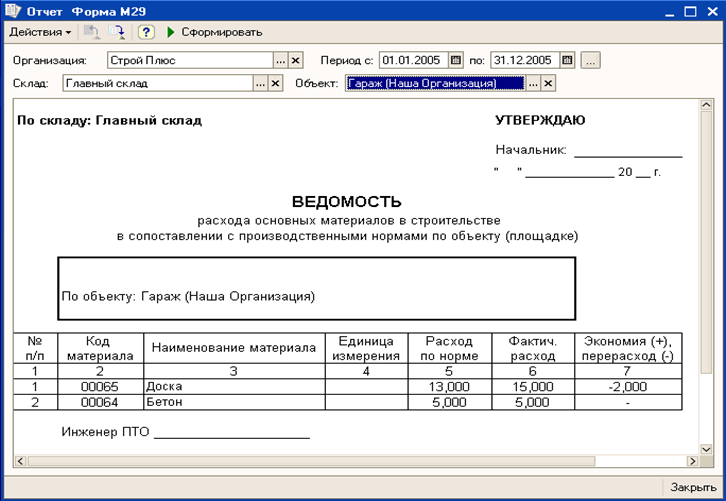Click the green play arrow icon
The height and width of the screenshot is (501, 726).
tap(171, 32)
